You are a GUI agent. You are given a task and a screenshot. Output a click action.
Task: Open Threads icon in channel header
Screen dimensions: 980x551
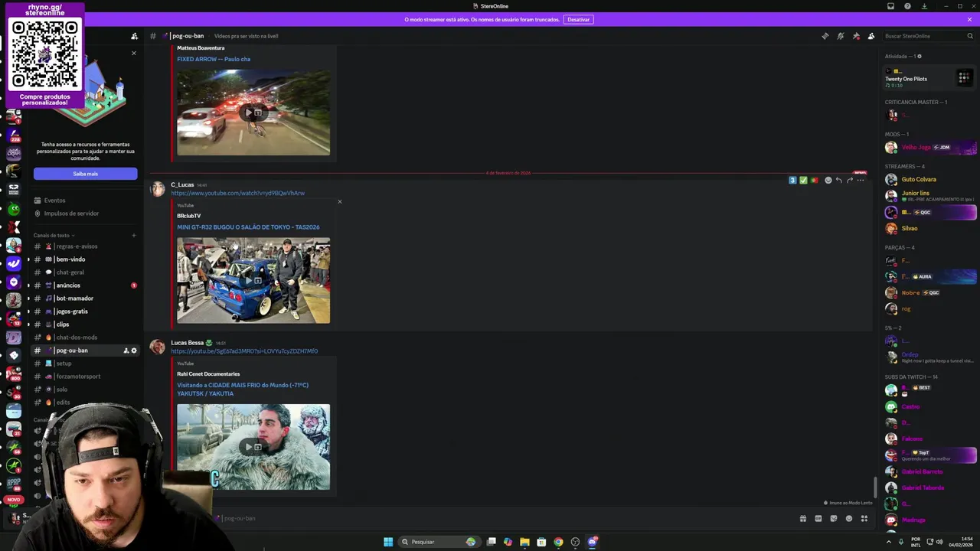[825, 36]
